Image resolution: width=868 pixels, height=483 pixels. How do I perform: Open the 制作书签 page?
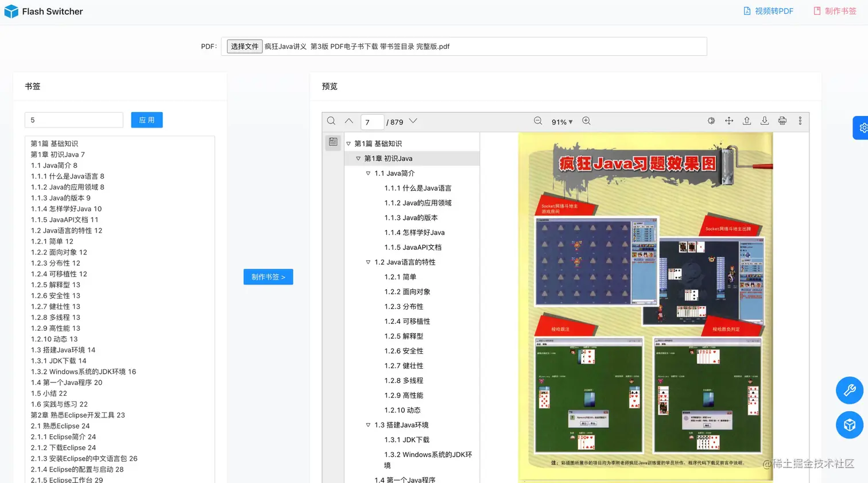pos(835,11)
